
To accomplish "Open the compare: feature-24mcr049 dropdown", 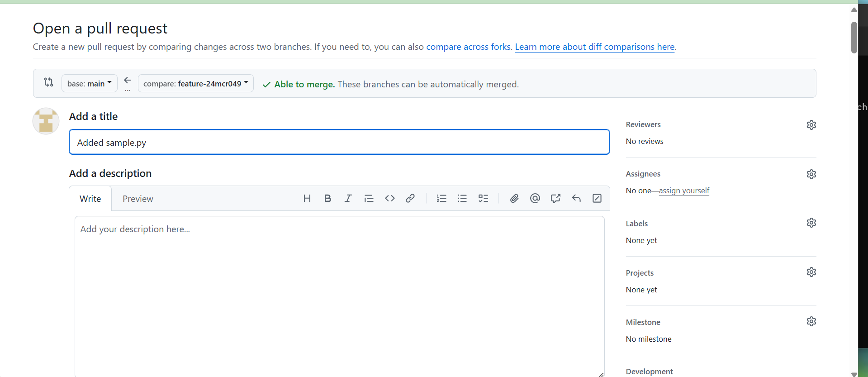I will (196, 83).
